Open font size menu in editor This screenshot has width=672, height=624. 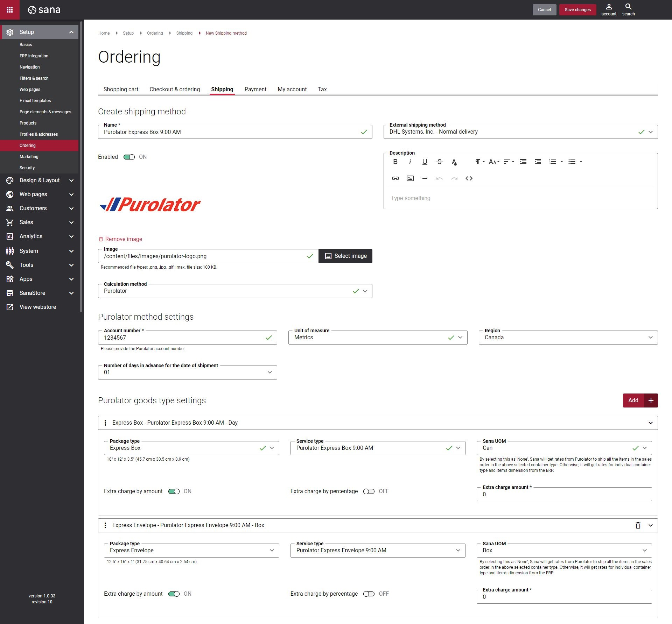coord(494,162)
